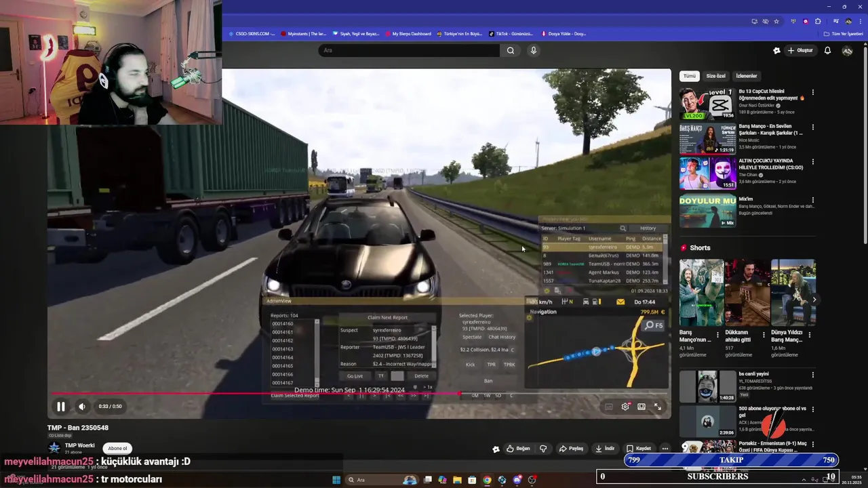Viewport: 868px width, 488px height.
Task: Open Dosya Yükle bookmark
Action: 564,33
